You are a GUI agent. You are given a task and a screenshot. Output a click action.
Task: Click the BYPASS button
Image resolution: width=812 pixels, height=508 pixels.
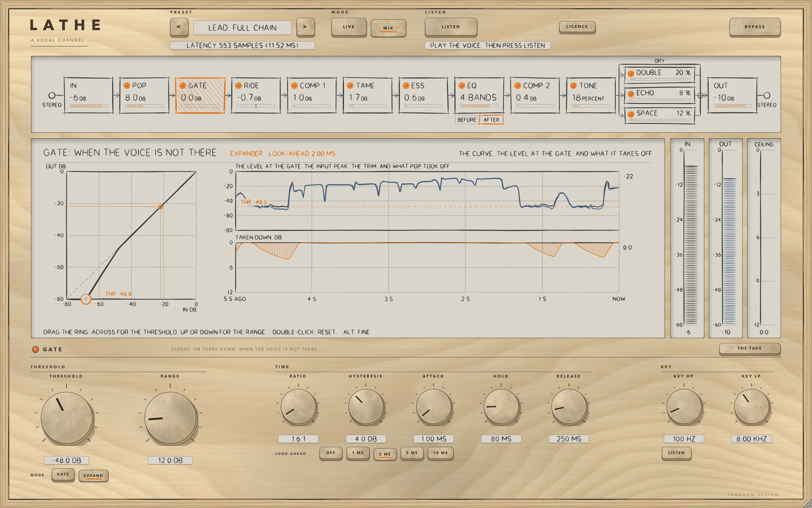pyautogui.click(x=754, y=27)
